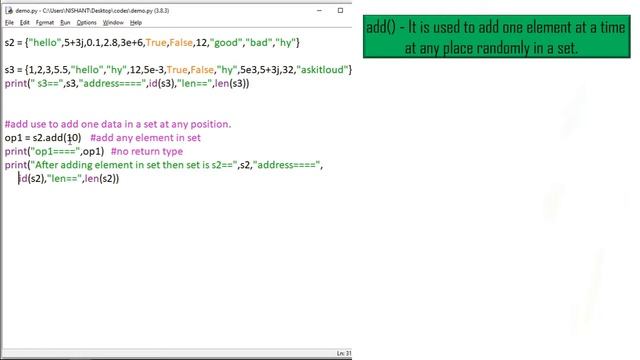Click the s2 set definition line

click(152, 42)
